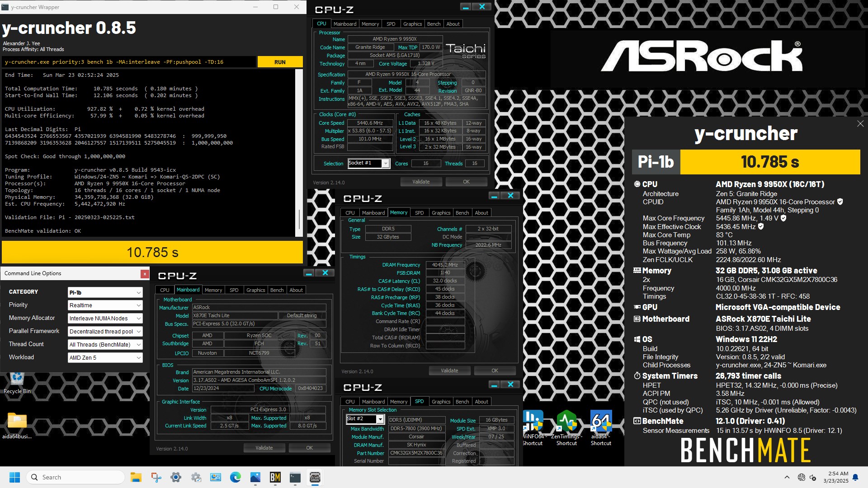Viewport: 868px width, 488px height.
Task: Click Validate in the Memory timings CPU-Z window
Action: point(449,371)
